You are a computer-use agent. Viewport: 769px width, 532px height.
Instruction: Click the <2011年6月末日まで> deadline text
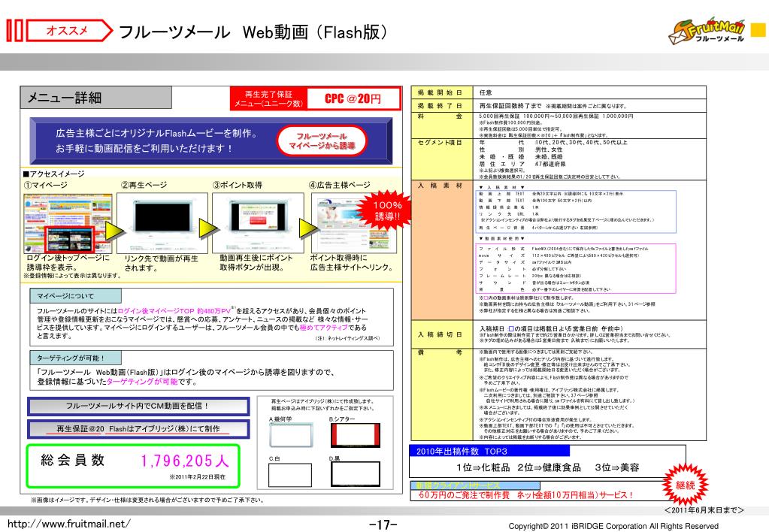[x=704, y=510]
